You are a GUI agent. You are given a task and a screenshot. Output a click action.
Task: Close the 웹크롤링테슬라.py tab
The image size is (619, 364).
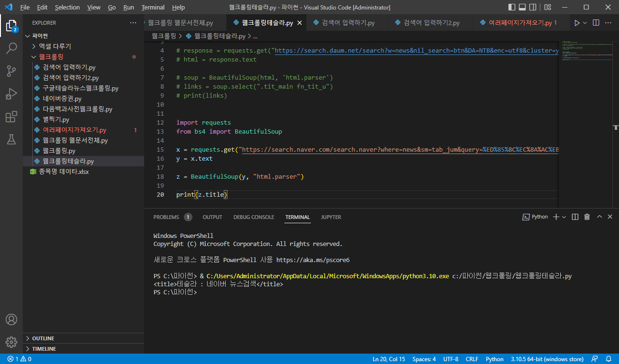tap(299, 23)
